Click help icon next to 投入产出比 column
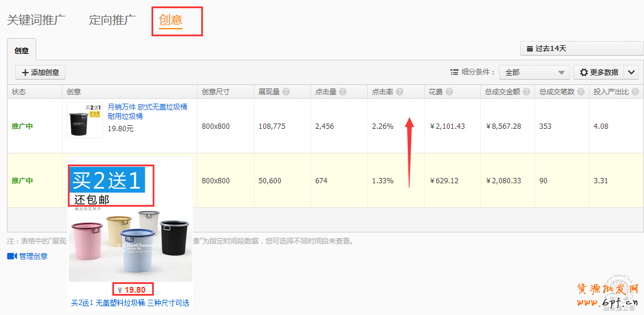644x315 pixels. (x=635, y=92)
